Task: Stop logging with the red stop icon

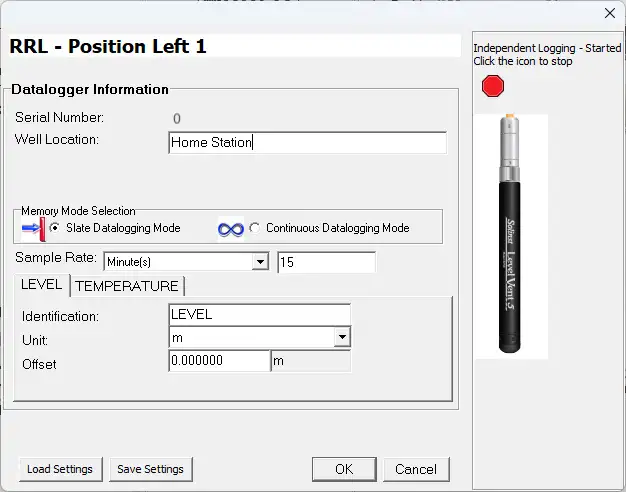Action: click(x=493, y=86)
